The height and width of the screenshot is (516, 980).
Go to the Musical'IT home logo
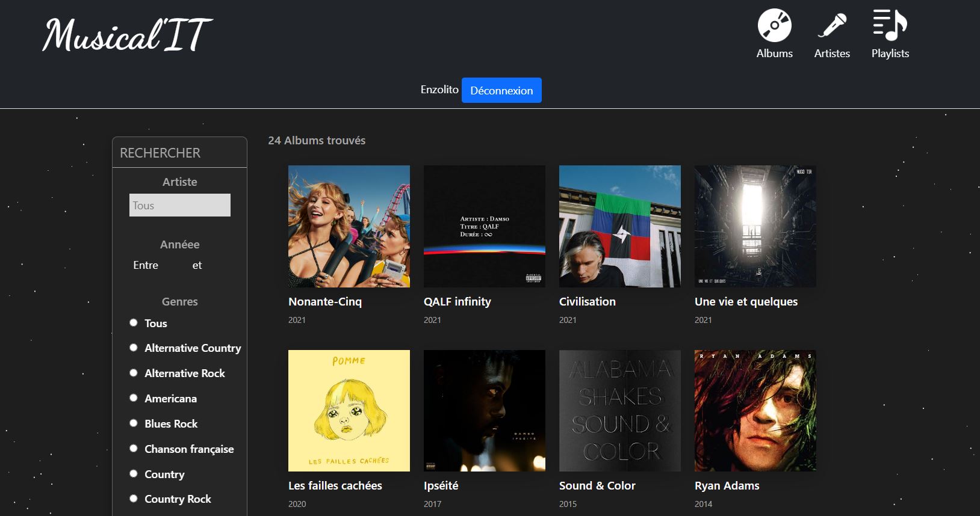[128, 34]
